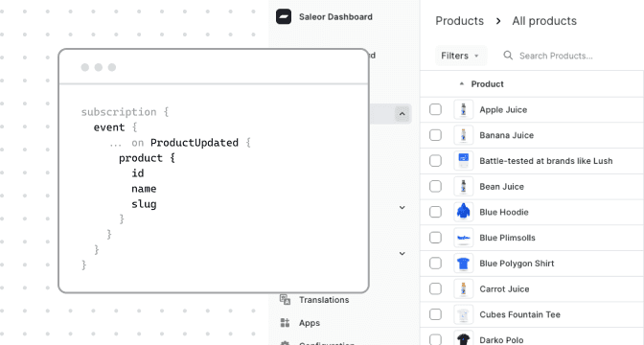Select the Blue Plimsolls checkbox
644x345 pixels.
click(x=435, y=238)
